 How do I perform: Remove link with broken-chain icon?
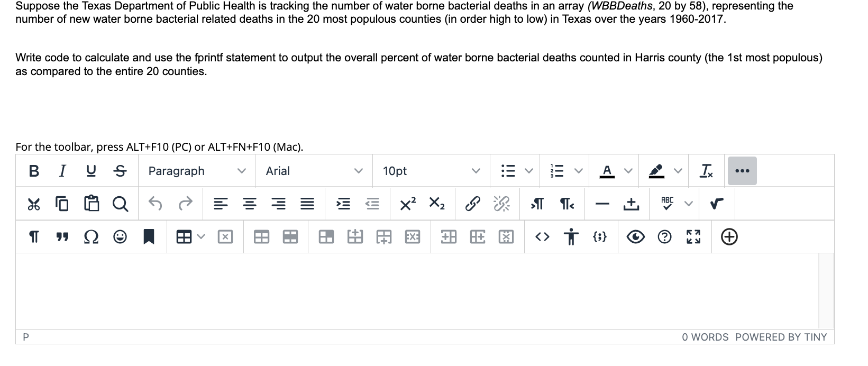click(x=501, y=204)
